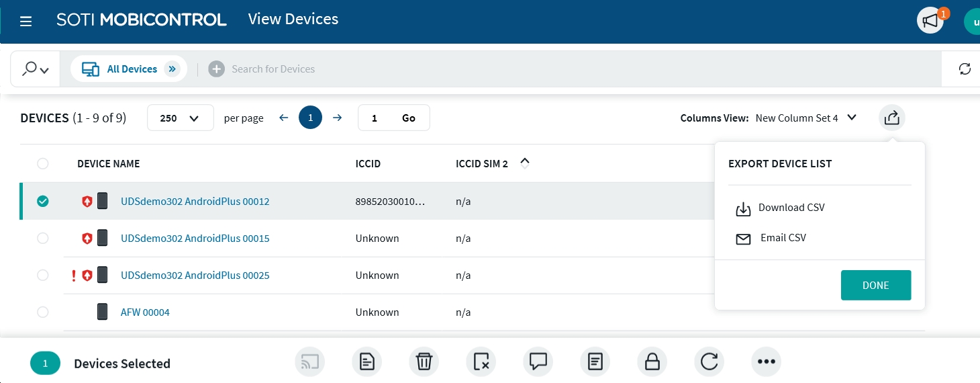Click the DONE button
980x383 pixels.
point(875,286)
